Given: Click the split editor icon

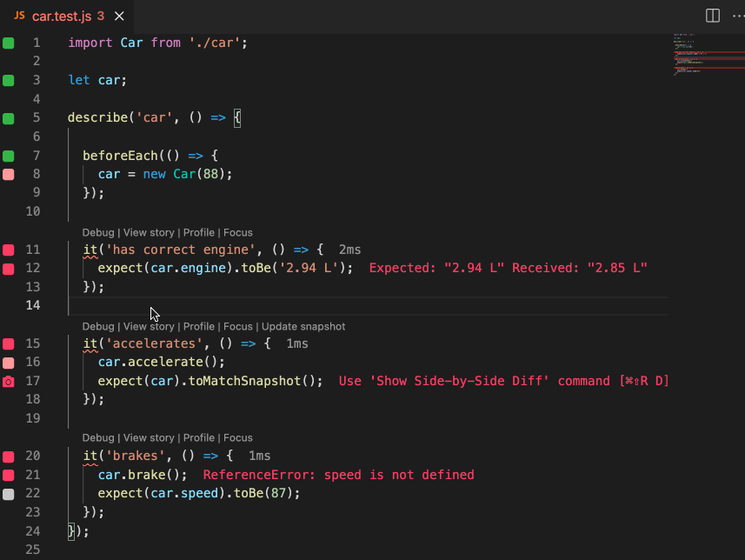Looking at the screenshot, I should pos(712,16).
